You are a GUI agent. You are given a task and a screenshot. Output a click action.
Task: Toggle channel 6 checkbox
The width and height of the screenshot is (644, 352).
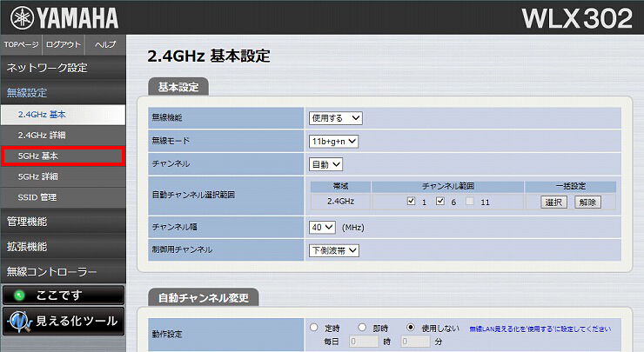(440, 201)
